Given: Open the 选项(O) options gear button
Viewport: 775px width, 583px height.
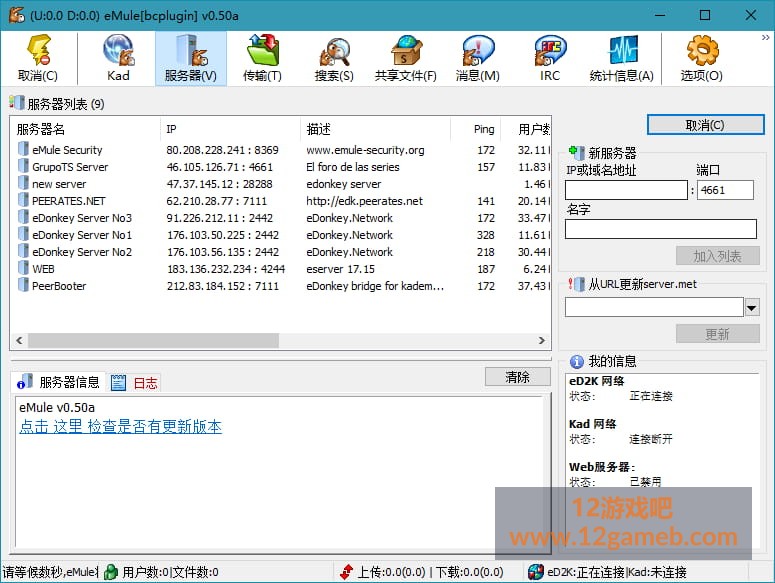Looking at the screenshot, I should pyautogui.click(x=701, y=58).
